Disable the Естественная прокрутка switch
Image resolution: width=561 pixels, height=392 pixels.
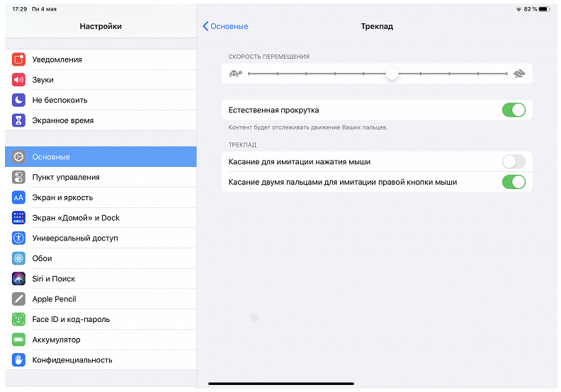[x=514, y=110]
